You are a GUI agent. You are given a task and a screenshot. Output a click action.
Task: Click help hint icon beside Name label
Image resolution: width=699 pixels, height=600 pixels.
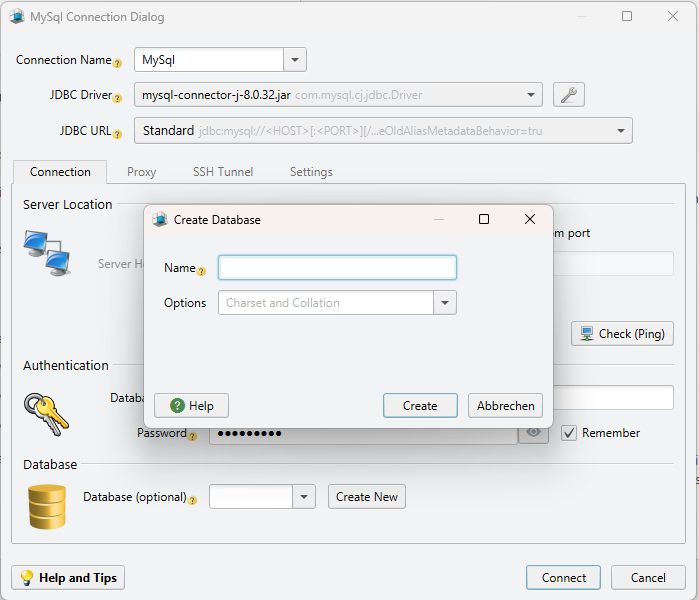click(201, 271)
